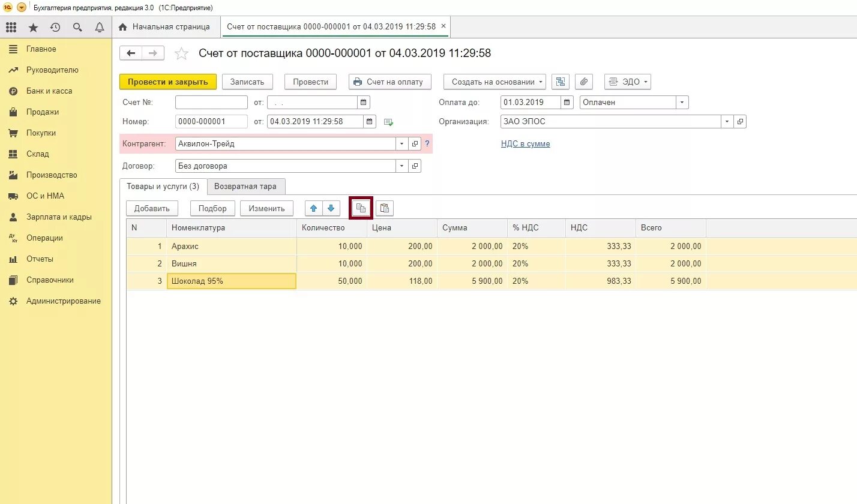The width and height of the screenshot is (857, 504).
Task: Click the Номер field 0000-000001
Action: [211, 121]
